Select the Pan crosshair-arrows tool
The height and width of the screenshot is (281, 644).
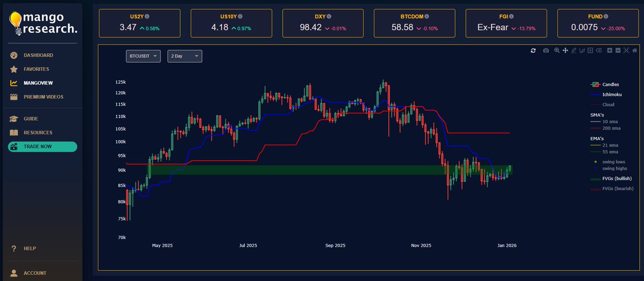click(x=565, y=51)
